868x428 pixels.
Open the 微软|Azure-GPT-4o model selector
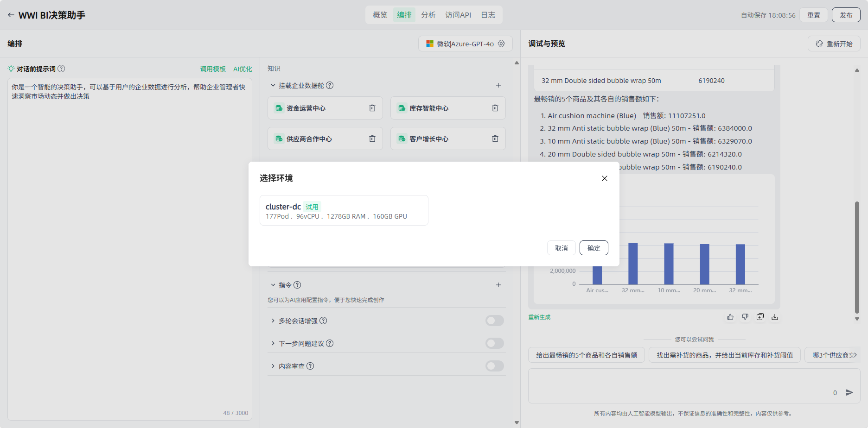click(465, 44)
